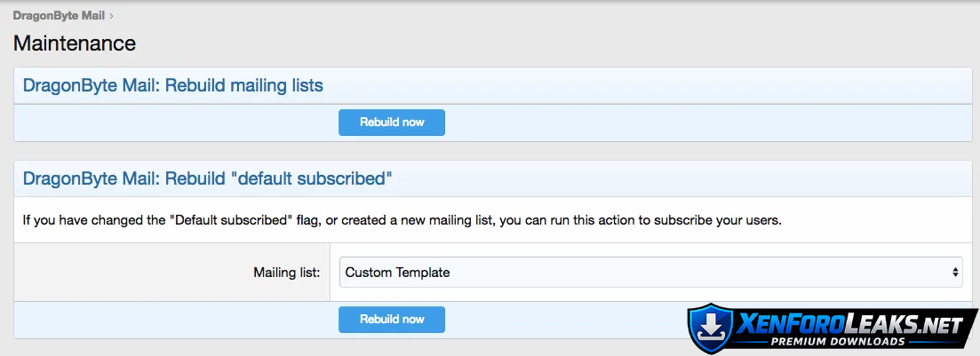This screenshot has width=980, height=356.
Task: Open the Mailing list dropdown
Action: (x=650, y=273)
